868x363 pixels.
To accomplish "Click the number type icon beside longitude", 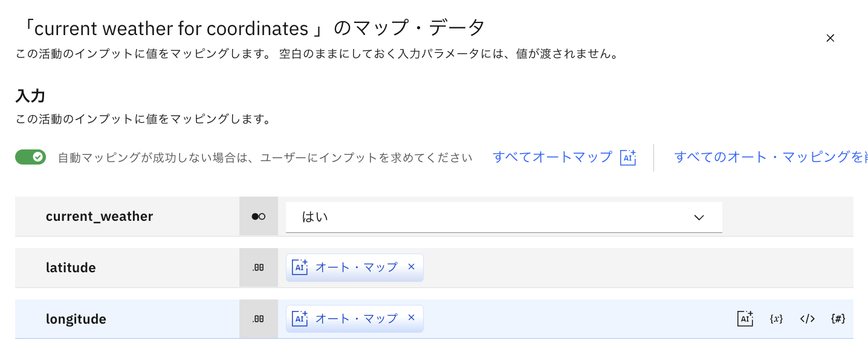I will (x=259, y=319).
